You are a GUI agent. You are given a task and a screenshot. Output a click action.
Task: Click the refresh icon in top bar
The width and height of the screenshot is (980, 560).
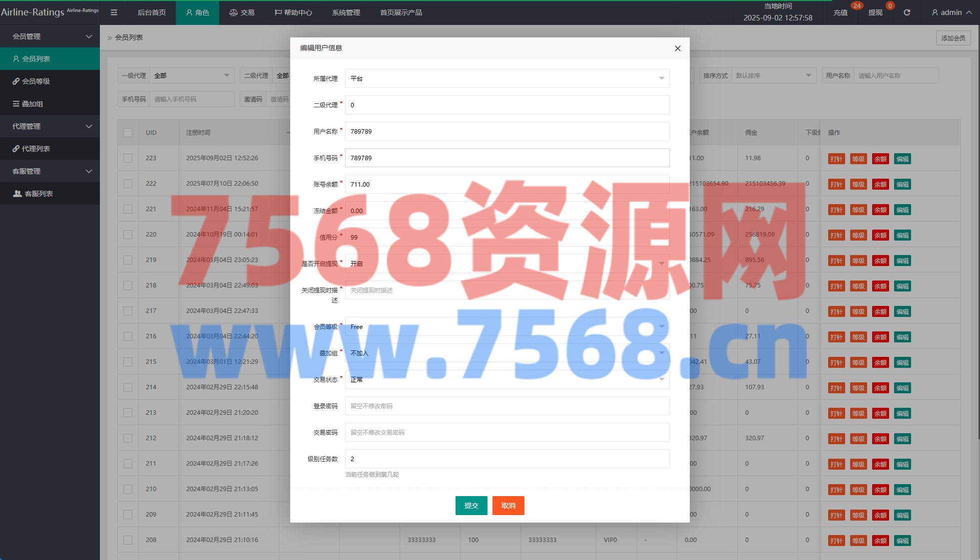pyautogui.click(x=907, y=12)
